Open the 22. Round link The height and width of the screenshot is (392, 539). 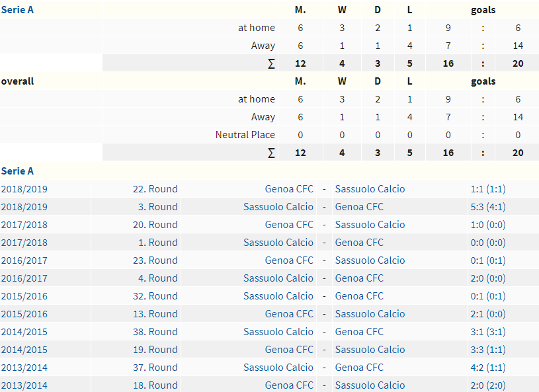pos(155,189)
